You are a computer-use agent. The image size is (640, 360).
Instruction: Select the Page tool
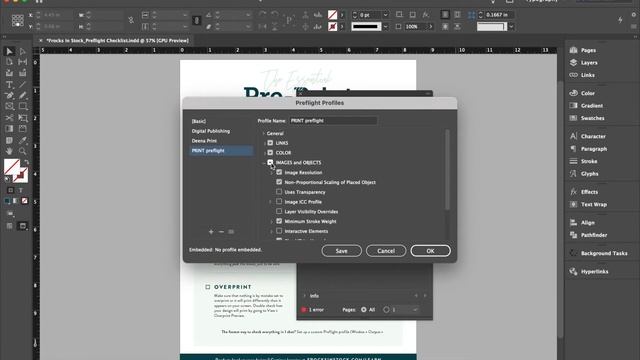tap(9, 62)
